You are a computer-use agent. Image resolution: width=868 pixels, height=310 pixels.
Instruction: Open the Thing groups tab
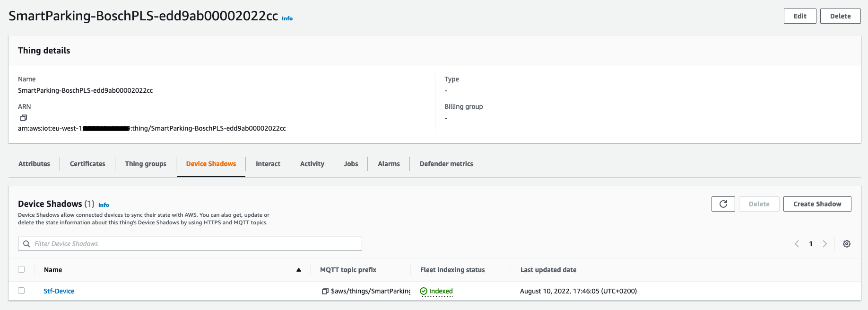point(146,164)
